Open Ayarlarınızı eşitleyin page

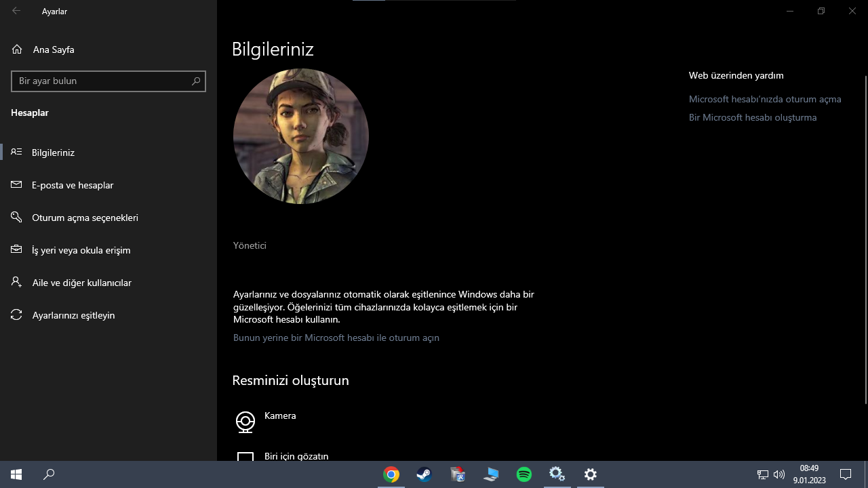108,315
